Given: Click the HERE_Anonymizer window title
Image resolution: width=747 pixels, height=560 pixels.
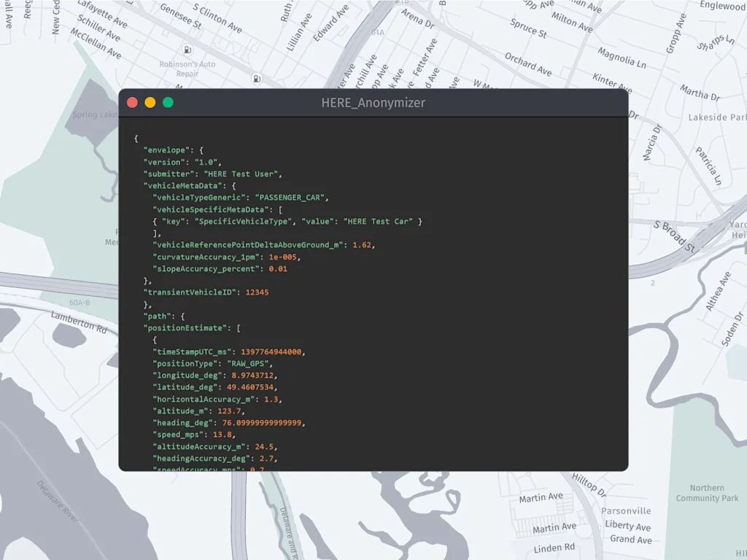Looking at the screenshot, I should (373, 103).
